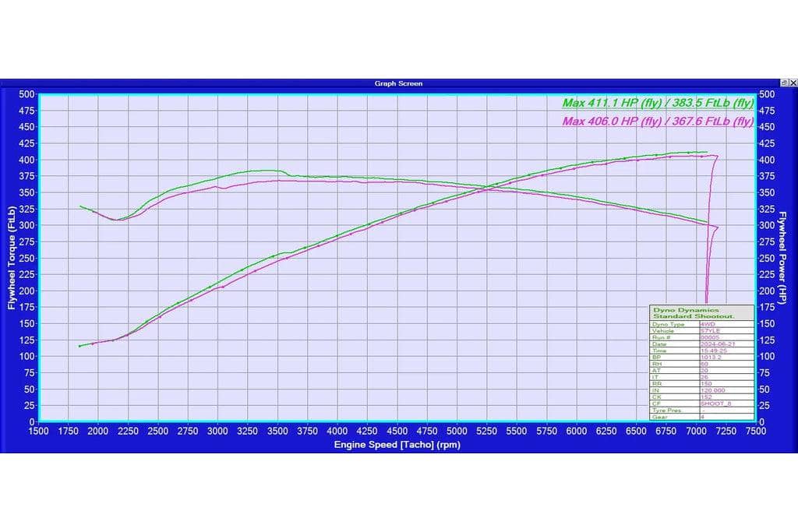Viewport: 798px width, 532px height.
Task: Click the 2500 rpm axis label
Action: tap(158, 432)
